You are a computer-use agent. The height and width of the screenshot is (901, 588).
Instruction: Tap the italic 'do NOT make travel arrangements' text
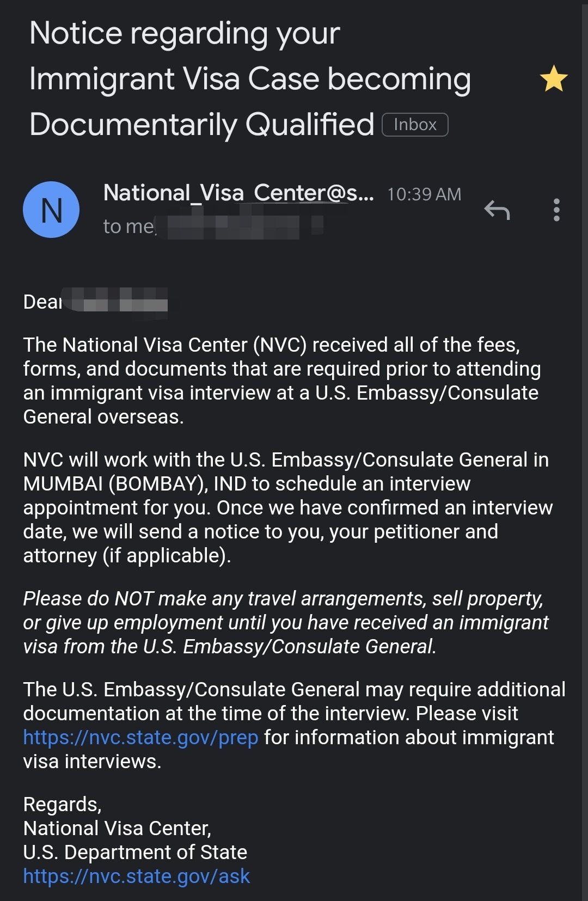(286, 622)
